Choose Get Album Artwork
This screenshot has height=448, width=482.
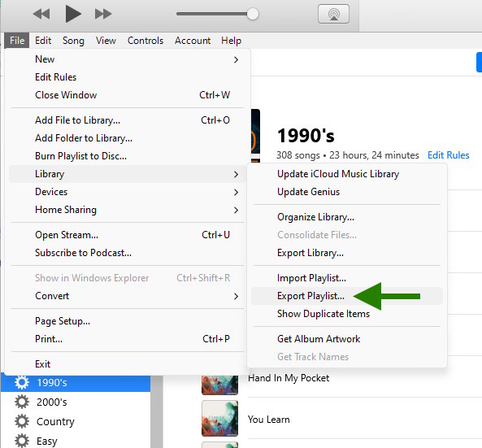[347, 339]
